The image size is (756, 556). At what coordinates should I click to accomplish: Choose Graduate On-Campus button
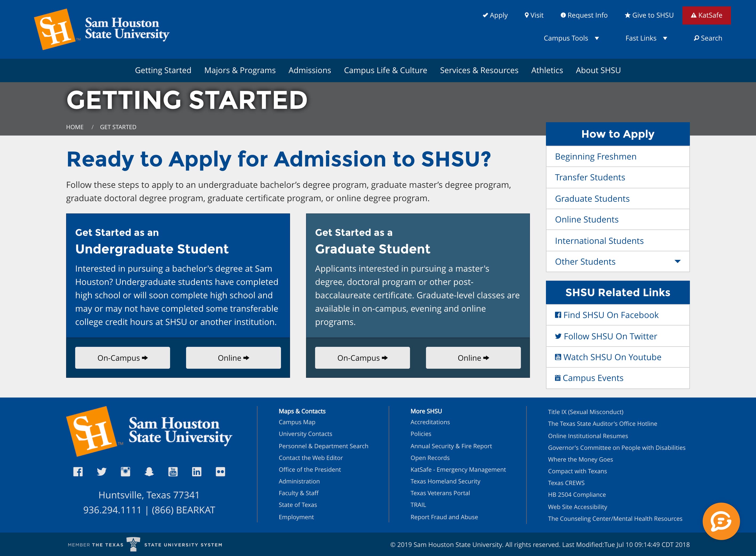[x=363, y=358]
